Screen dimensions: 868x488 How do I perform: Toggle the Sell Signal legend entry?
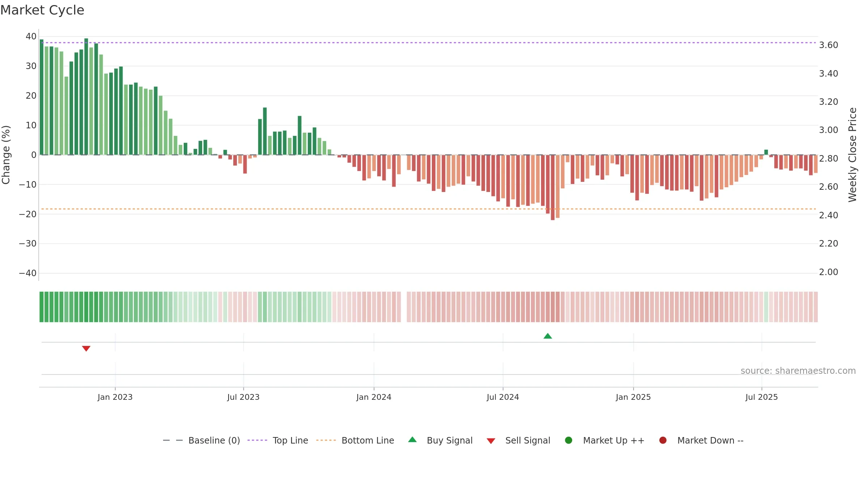518,440
